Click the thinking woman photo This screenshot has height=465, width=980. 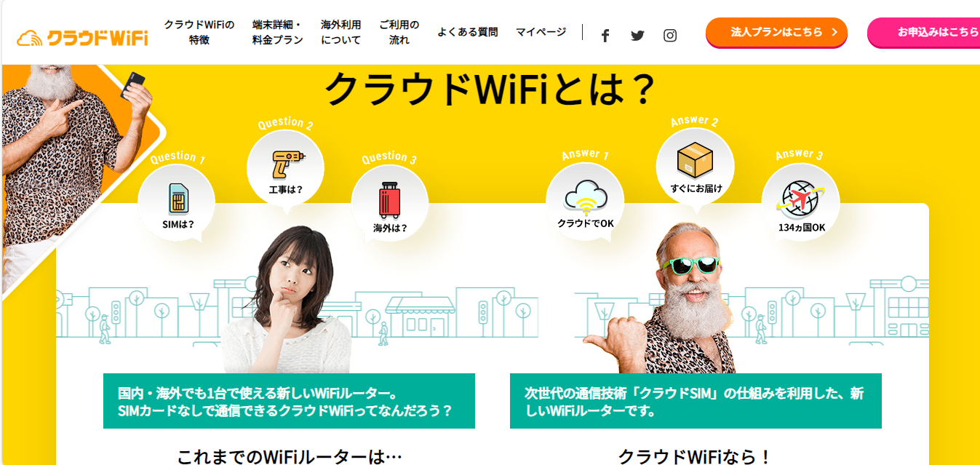[286, 300]
